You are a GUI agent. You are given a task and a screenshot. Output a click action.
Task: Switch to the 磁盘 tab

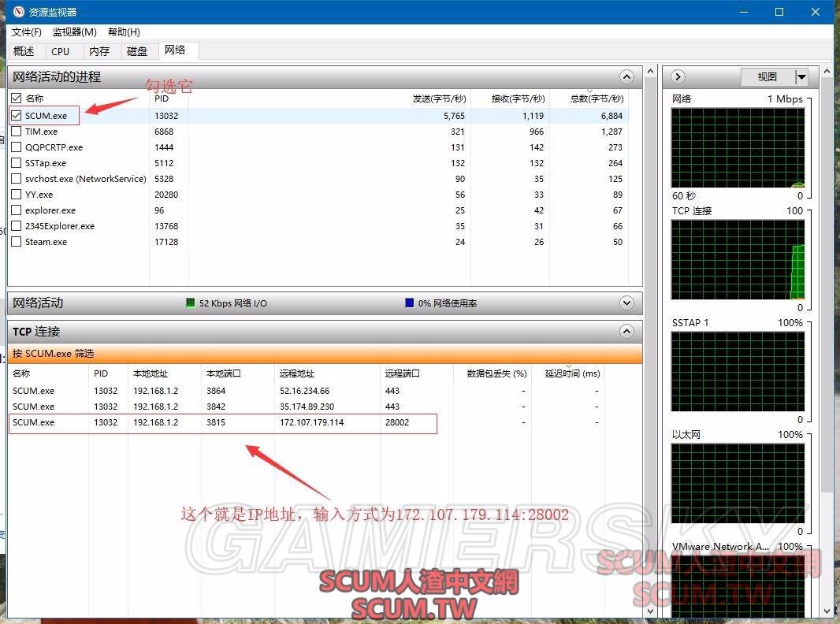click(136, 51)
